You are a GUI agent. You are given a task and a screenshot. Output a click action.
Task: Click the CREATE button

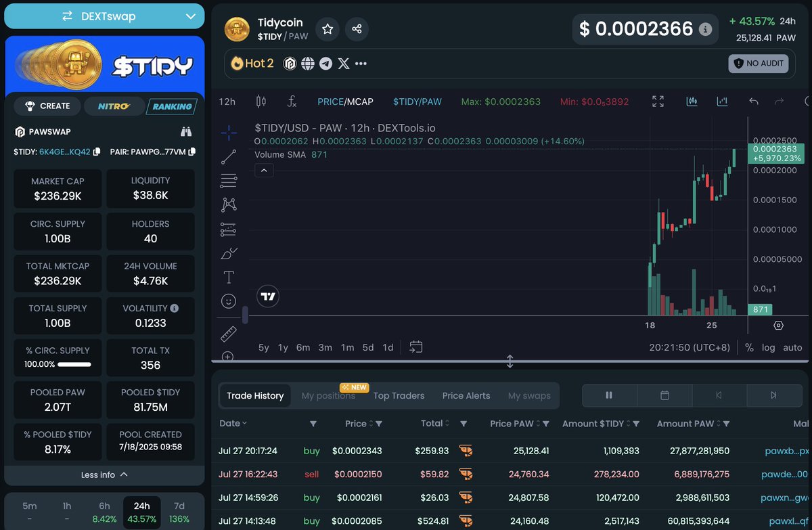47,106
